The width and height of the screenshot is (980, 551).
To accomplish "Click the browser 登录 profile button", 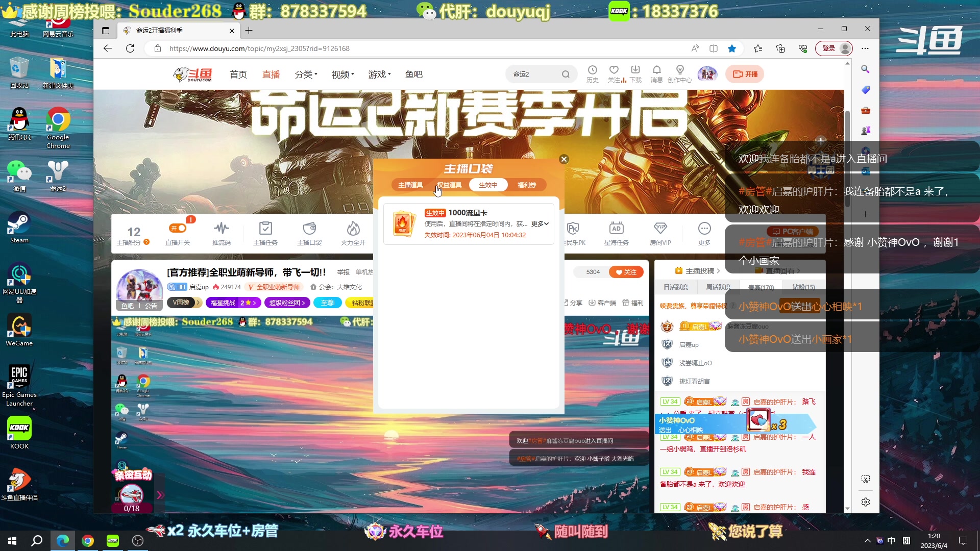I will (834, 48).
